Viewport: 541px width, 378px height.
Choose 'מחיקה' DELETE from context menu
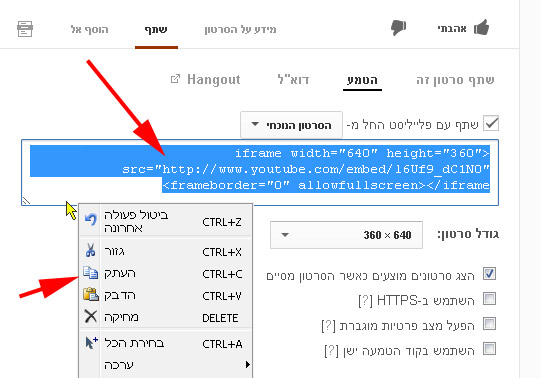(166, 317)
